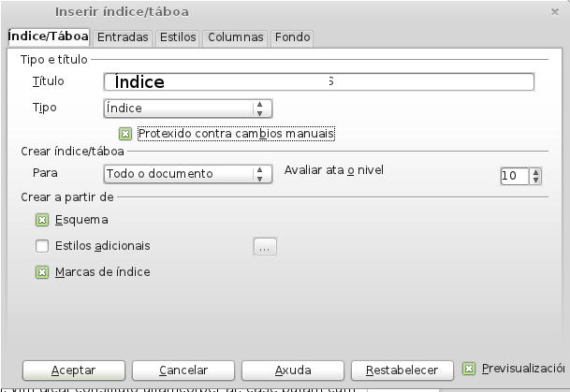Click the Cancelar button
570x392 pixels.
tap(183, 370)
